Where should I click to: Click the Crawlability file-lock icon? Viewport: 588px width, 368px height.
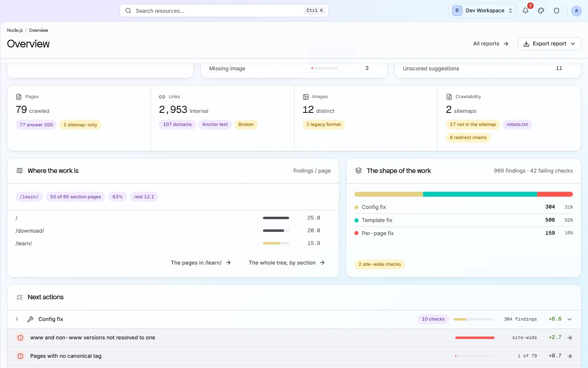[449, 97]
